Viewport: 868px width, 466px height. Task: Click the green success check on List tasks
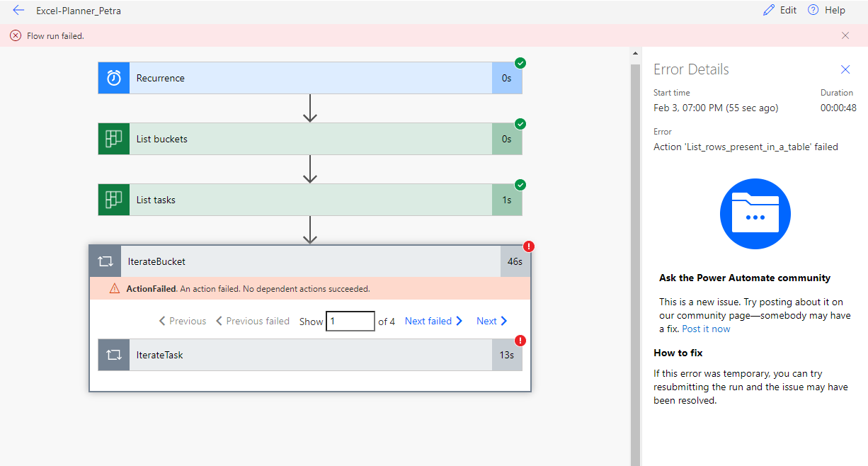[x=520, y=185]
